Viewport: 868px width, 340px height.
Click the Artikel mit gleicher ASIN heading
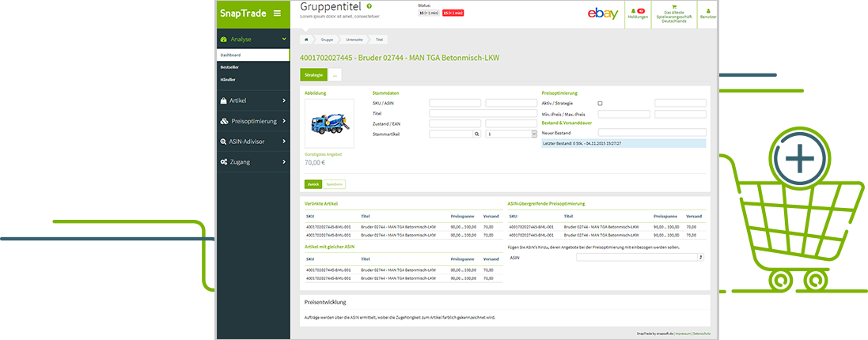(x=329, y=246)
